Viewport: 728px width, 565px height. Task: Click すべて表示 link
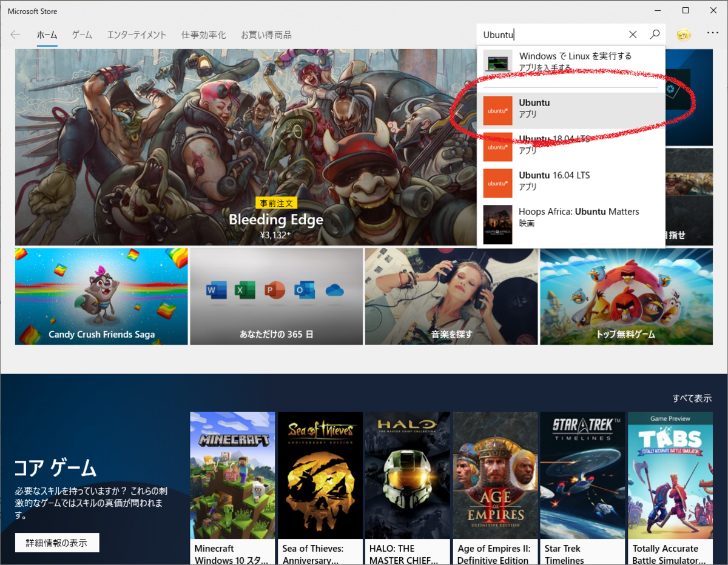click(x=692, y=398)
